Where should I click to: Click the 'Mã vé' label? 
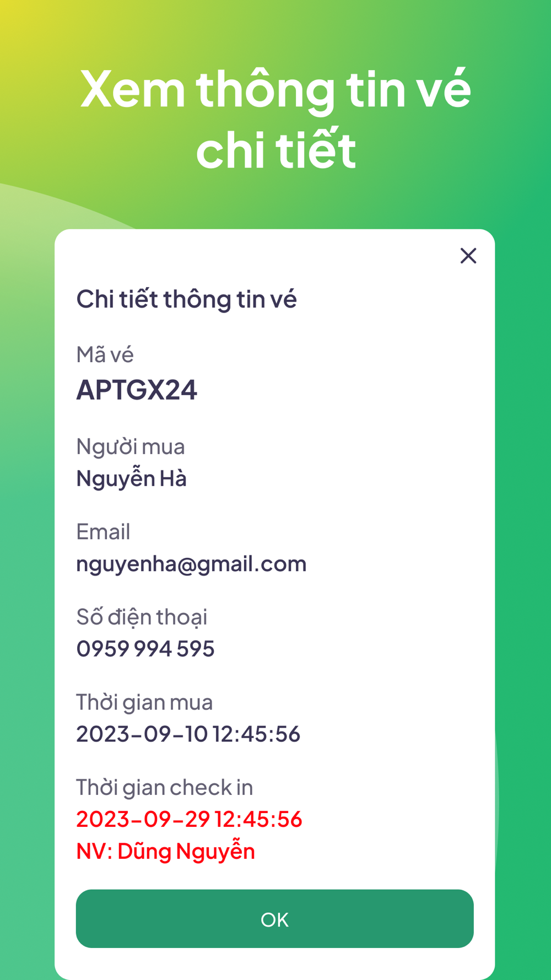tap(105, 354)
